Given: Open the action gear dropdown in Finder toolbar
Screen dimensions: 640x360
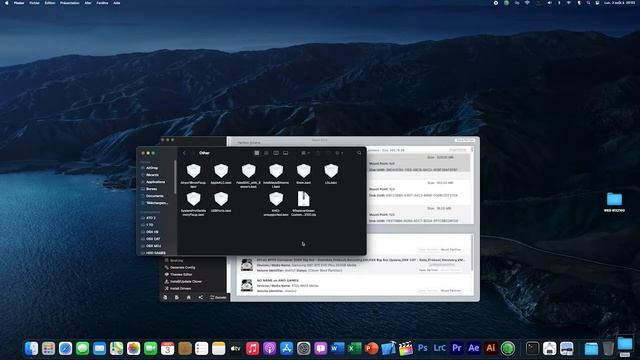Looking at the screenshot, I should pyautogui.click(x=339, y=153).
